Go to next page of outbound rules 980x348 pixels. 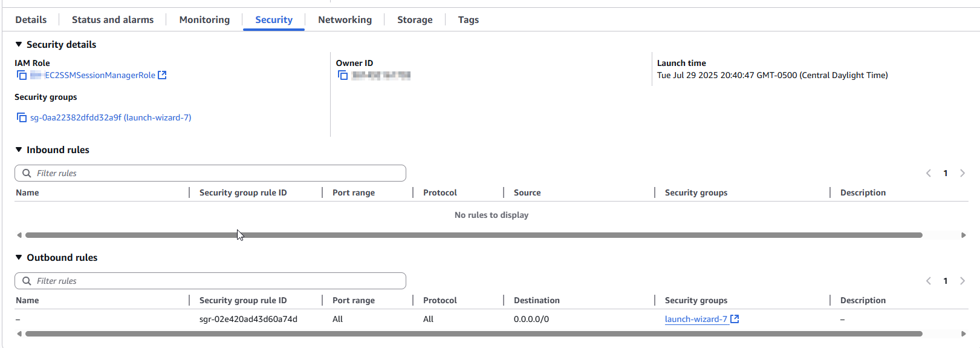(962, 281)
